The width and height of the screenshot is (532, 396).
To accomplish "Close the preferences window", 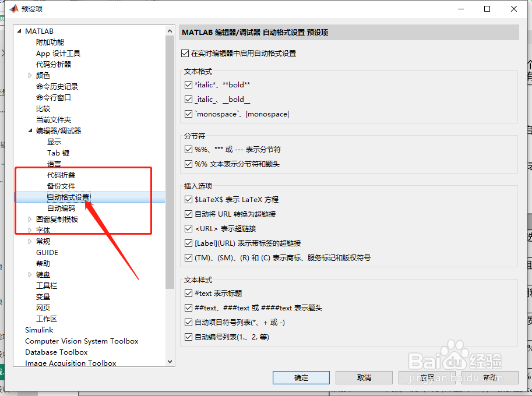I will click(514, 9).
